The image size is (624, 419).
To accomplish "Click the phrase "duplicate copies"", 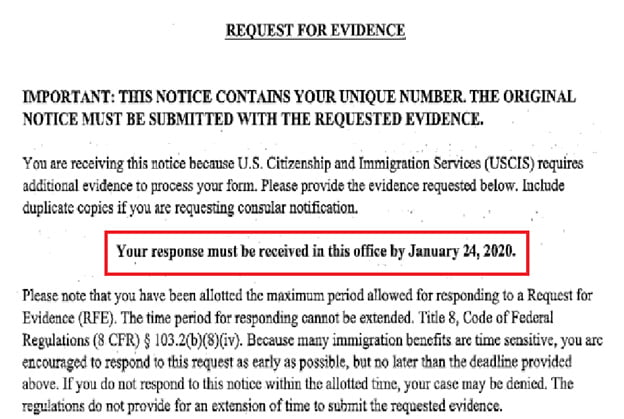I will click(x=63, y=207).
